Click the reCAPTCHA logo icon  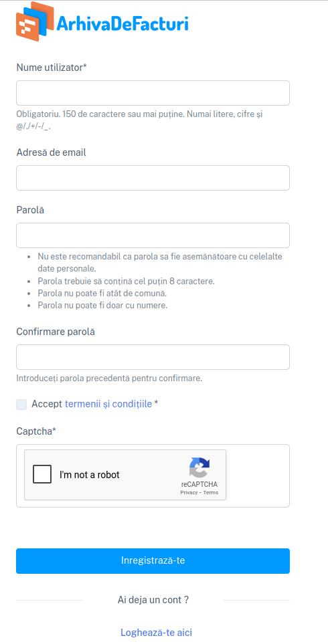(x=199, y=468)
